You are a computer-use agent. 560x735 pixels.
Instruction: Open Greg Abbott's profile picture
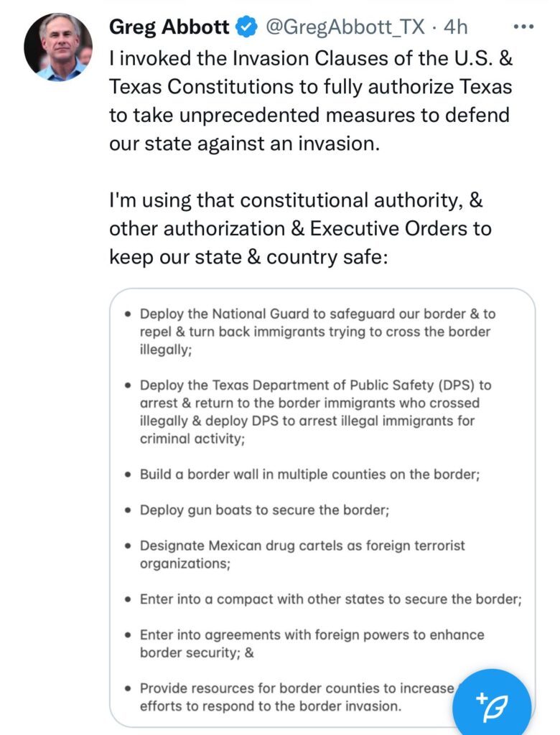58,47
